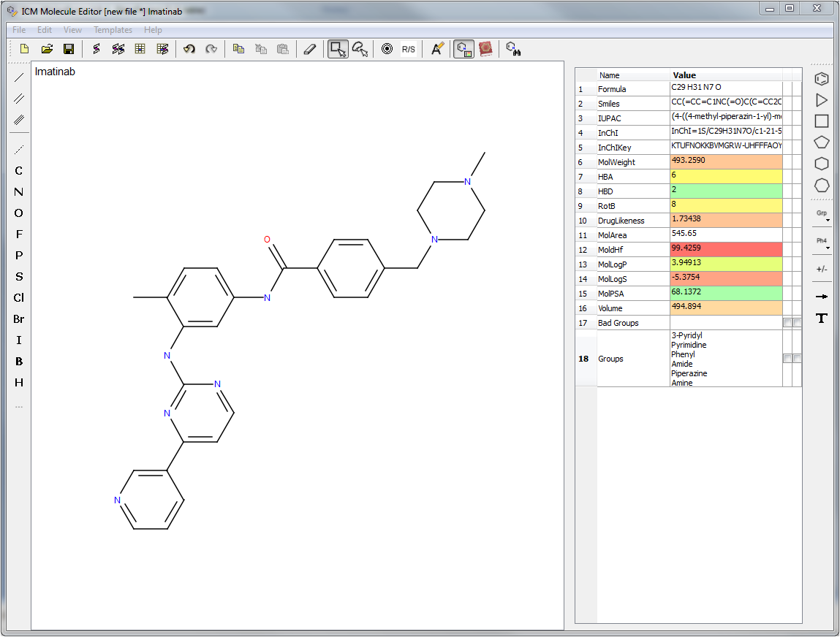This screenshot has width=840, height=637.
Task: Choose the lasso selection tool
Action: point(360,49)
